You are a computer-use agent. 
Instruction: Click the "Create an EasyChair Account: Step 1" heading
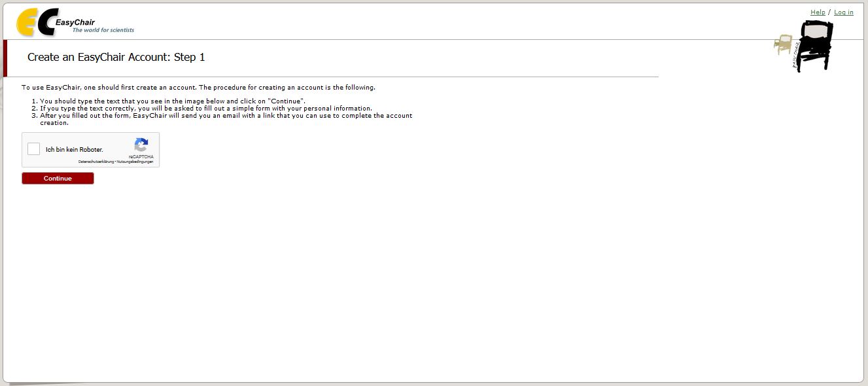[x=116, y=58]
